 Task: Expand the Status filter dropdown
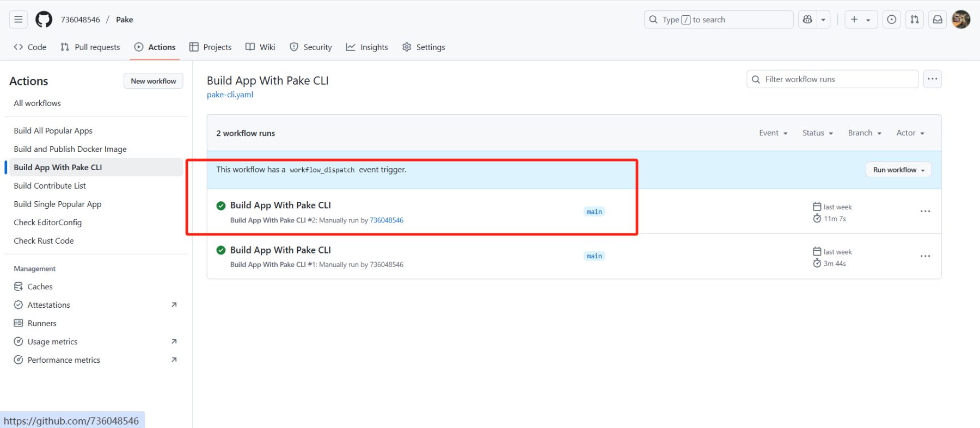click(817, 133)
